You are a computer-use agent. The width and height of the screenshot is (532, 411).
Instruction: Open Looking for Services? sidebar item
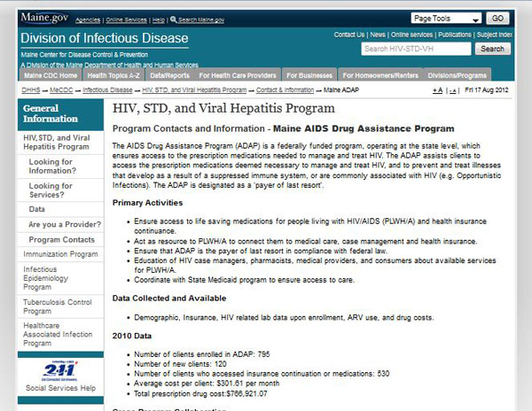[51, 190]
